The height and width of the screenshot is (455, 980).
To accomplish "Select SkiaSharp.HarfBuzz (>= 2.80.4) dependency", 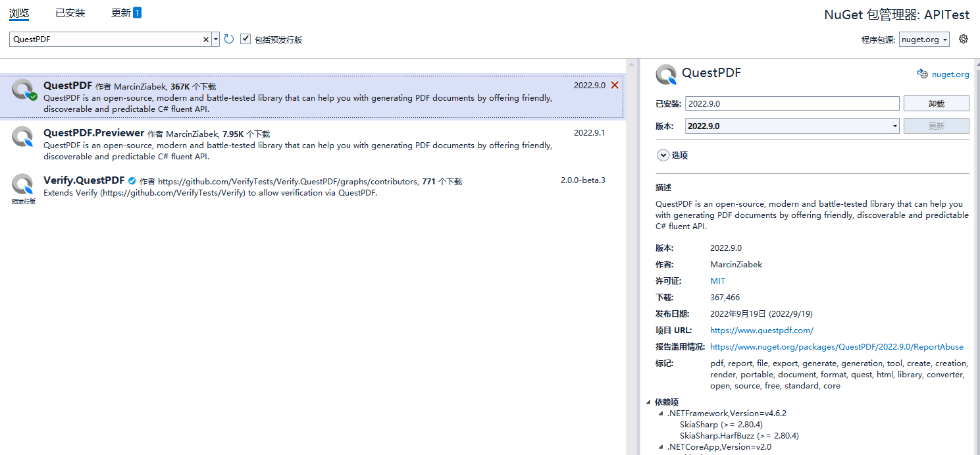I will [x=739, y=436].
